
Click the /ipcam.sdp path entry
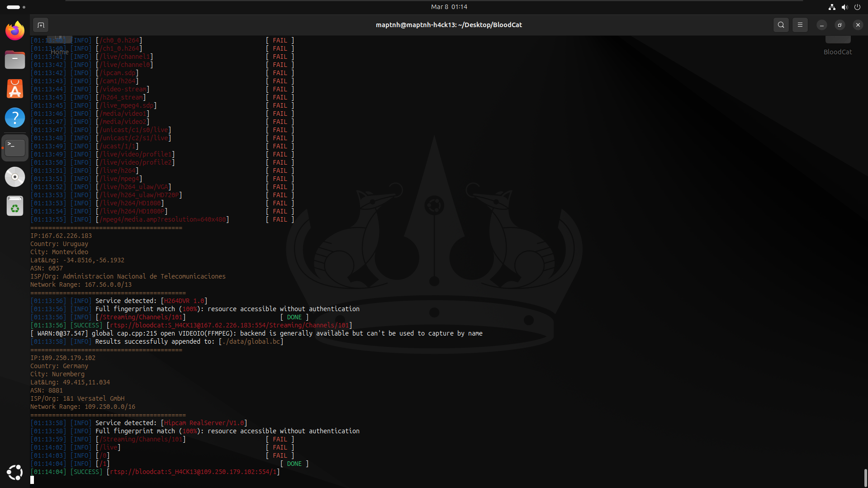pyautogui.click(x=117, y=73)
